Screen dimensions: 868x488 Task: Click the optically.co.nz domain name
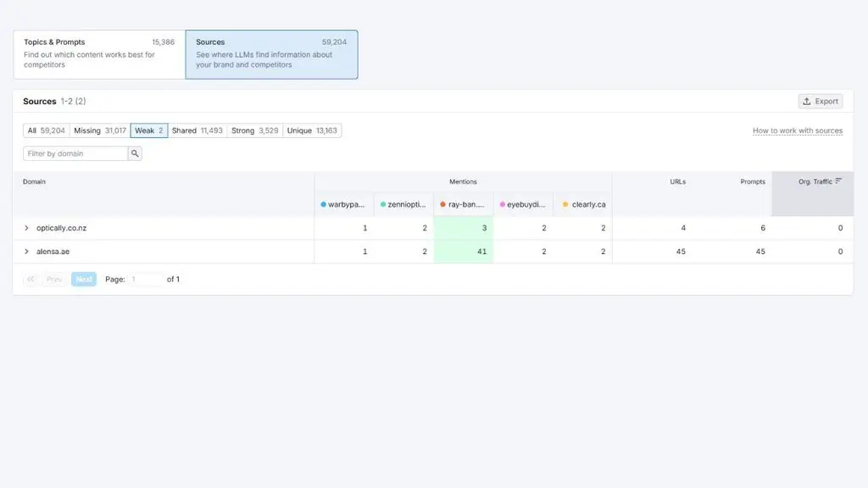click(x=61, y=228)
